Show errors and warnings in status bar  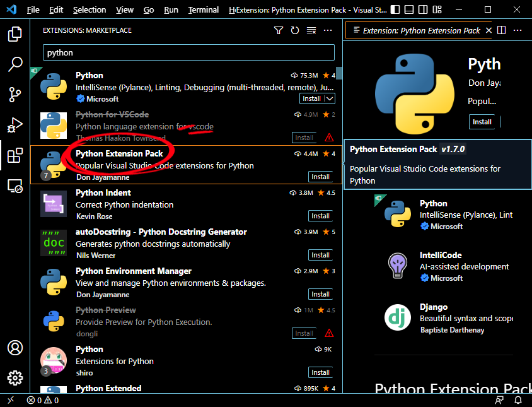point(43,400)
